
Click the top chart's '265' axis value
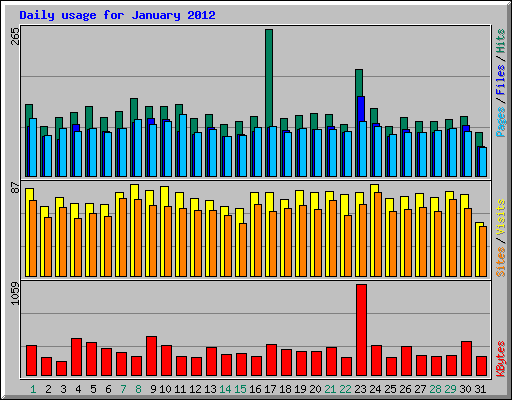point(15,36)
